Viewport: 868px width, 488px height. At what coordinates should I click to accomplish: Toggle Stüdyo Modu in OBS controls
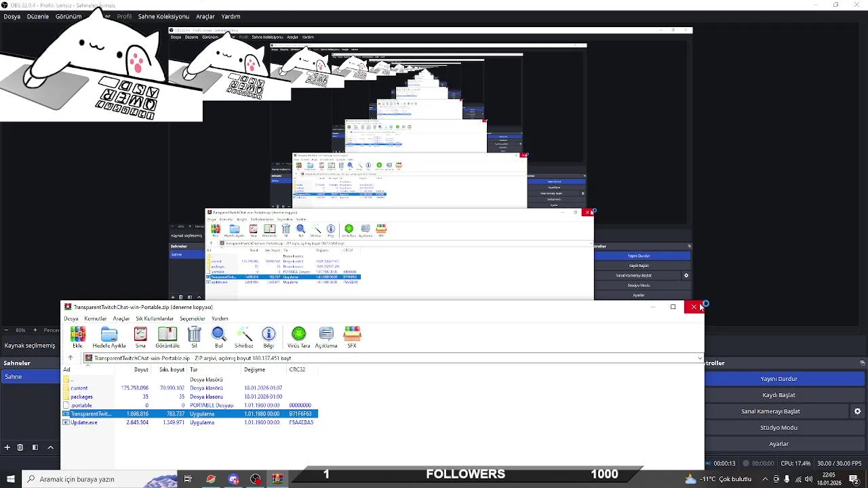[778, 428]
